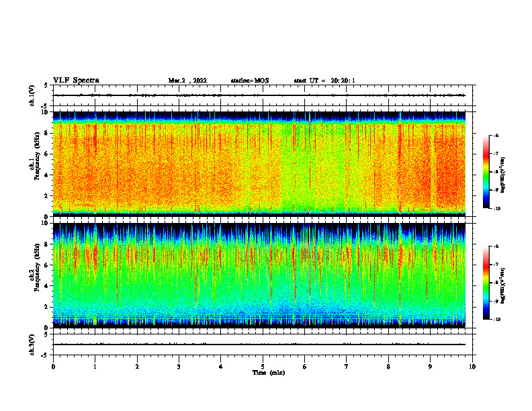This screenshot has width=532, height=411.
Task: Click the "station=MOS" header label
Action: click(x=250, y=81)
